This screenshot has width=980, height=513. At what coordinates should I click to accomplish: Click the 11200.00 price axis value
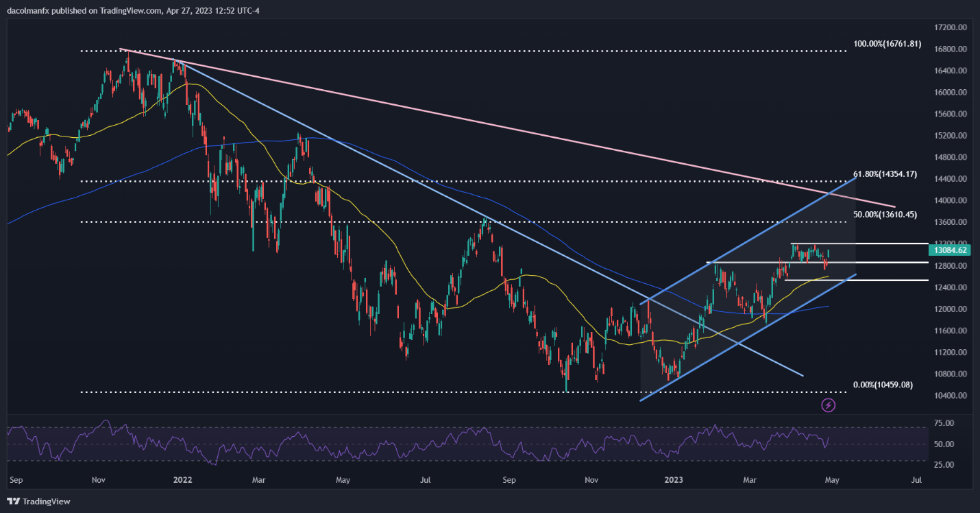click(951, 353)
